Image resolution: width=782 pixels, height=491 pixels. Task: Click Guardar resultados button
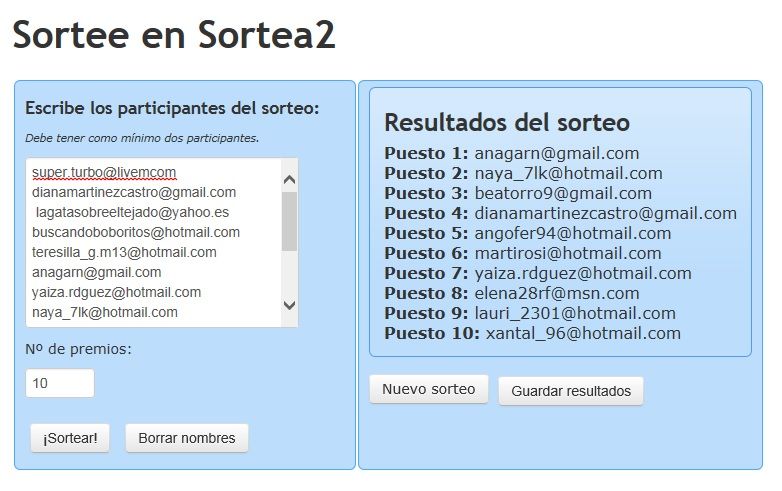[571, 391]
